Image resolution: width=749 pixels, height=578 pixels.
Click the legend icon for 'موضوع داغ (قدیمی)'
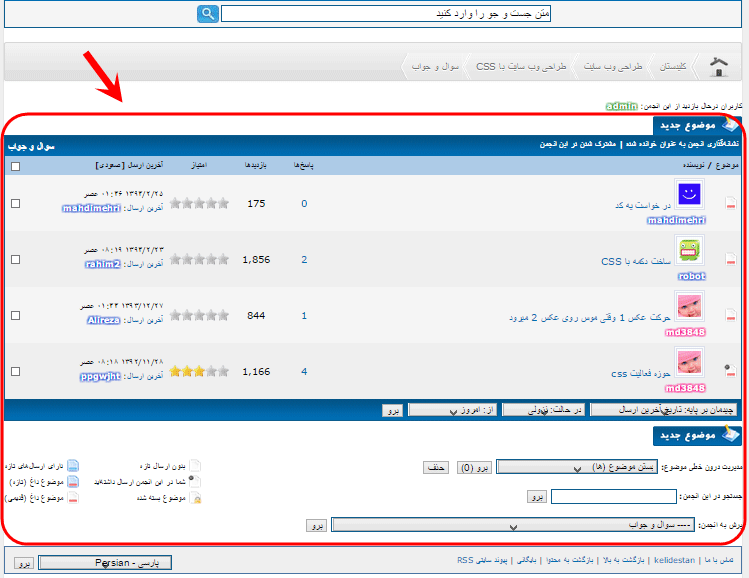point(73,498)
